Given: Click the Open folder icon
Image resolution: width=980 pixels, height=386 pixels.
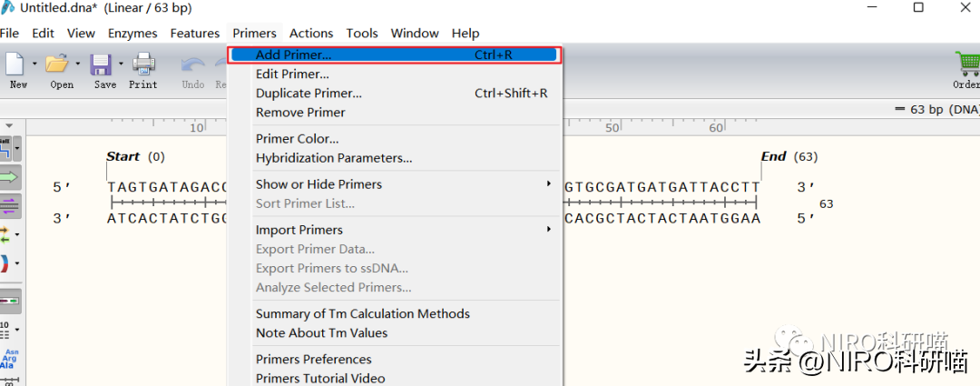Looking at the screenshot, I should [x=58, y=65].
